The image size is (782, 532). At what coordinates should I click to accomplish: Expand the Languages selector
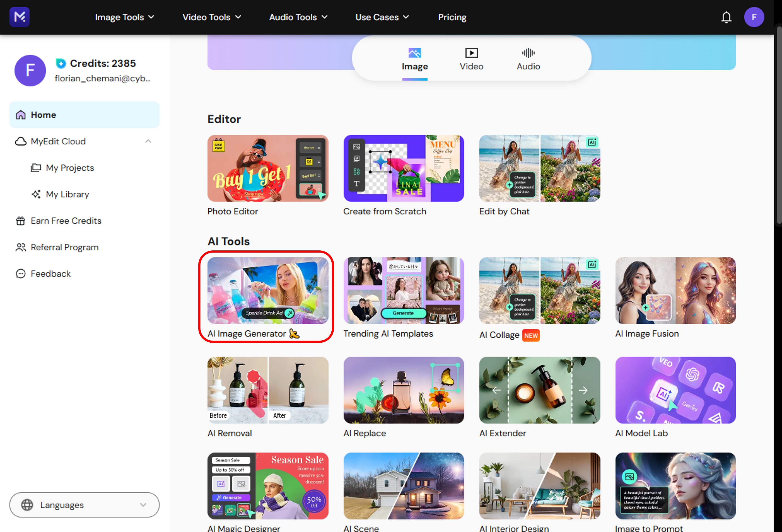[143, 505]
